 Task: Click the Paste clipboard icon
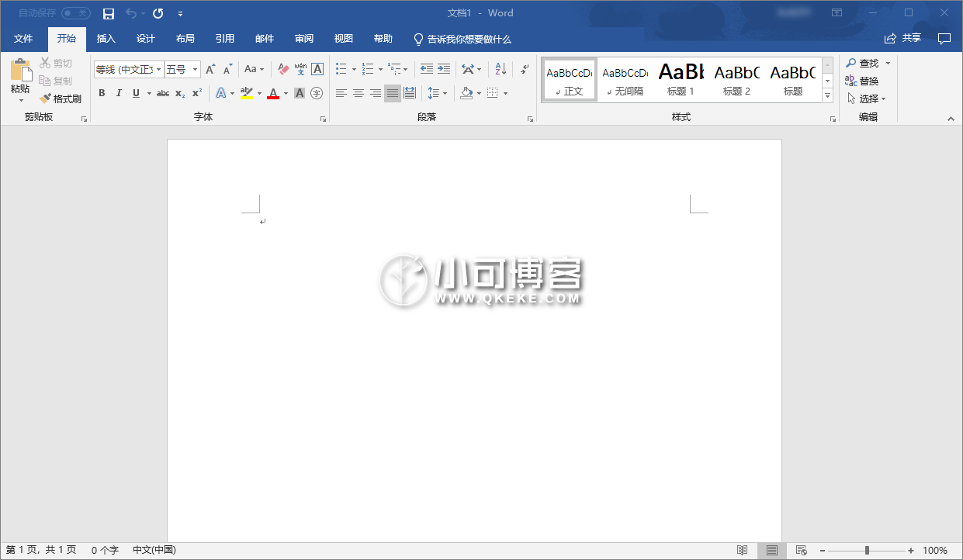click(20, 71)
